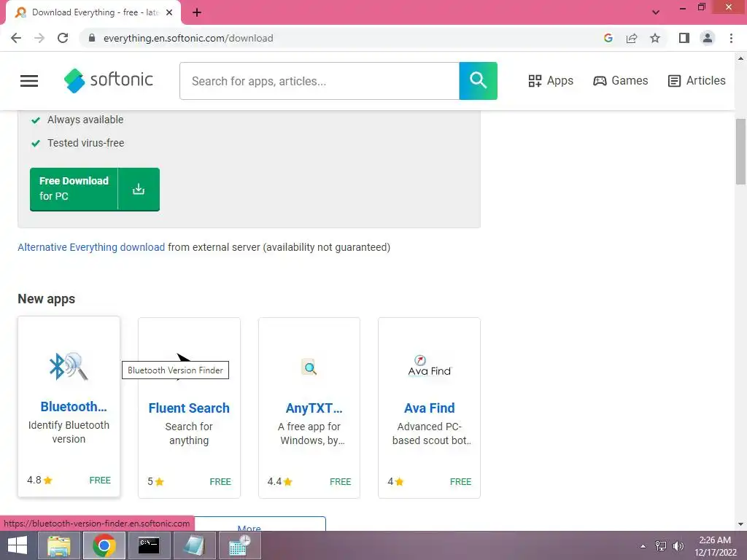Toggle the browser side panel
747x560 pixels.
pyautogui.click(x=684, y=38)
